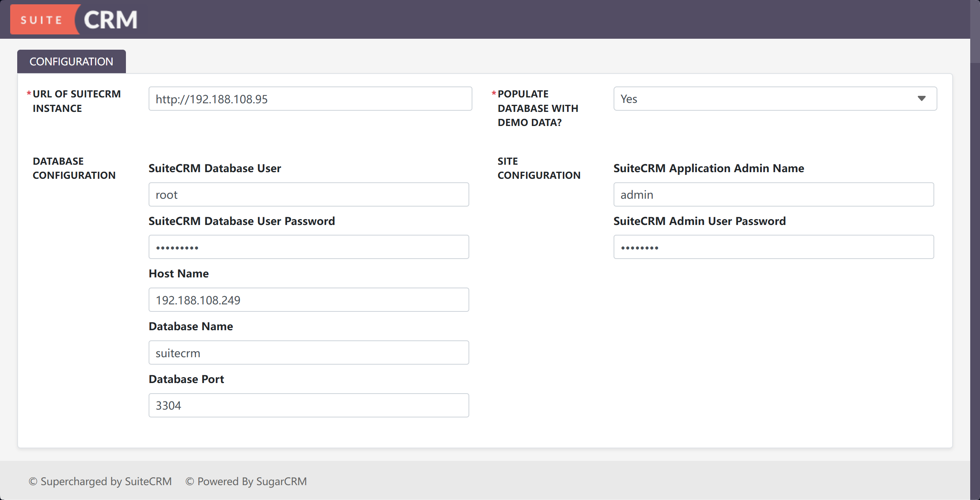Open the Powered By SugarCRM link
The width and height of the screenshot is (980, 500).
pos(246,481)
